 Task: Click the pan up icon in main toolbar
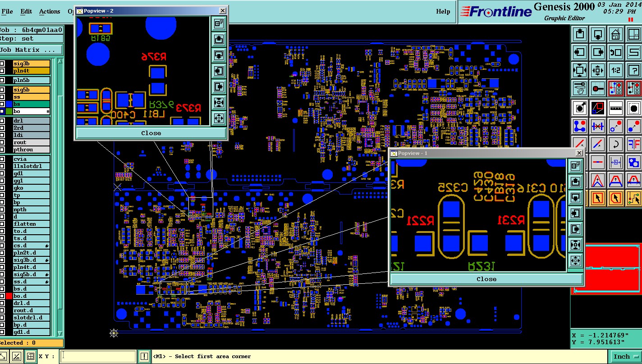[580, 34]
